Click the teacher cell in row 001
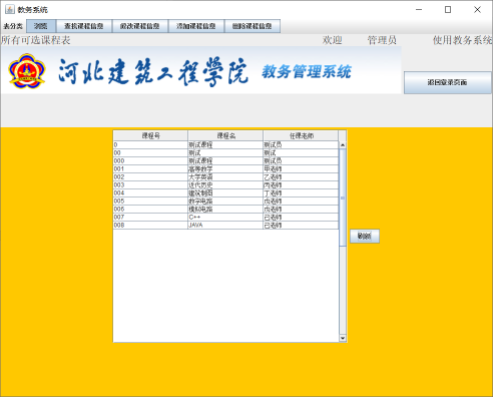 (x=301, y=169)
